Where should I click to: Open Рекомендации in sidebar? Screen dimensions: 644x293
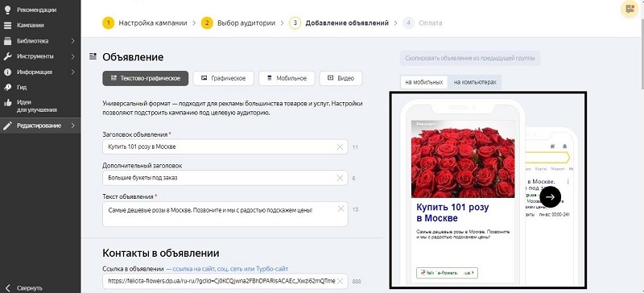click(x=36, y=10)
